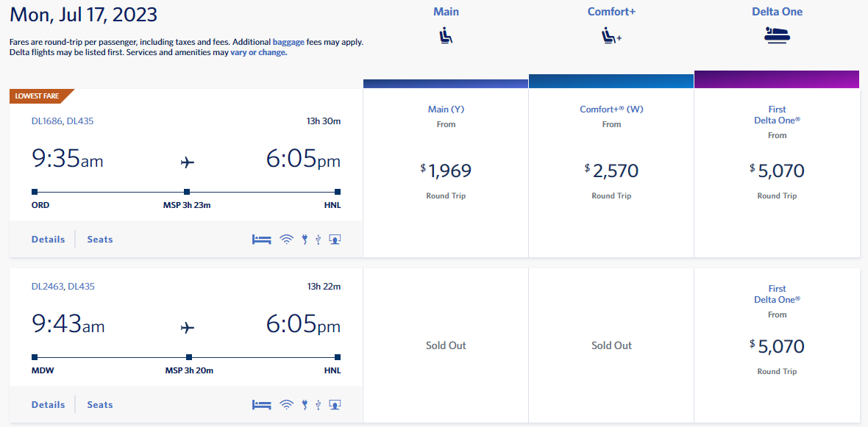Select the $1,969 Main (Y) fare

click(445, 170)
